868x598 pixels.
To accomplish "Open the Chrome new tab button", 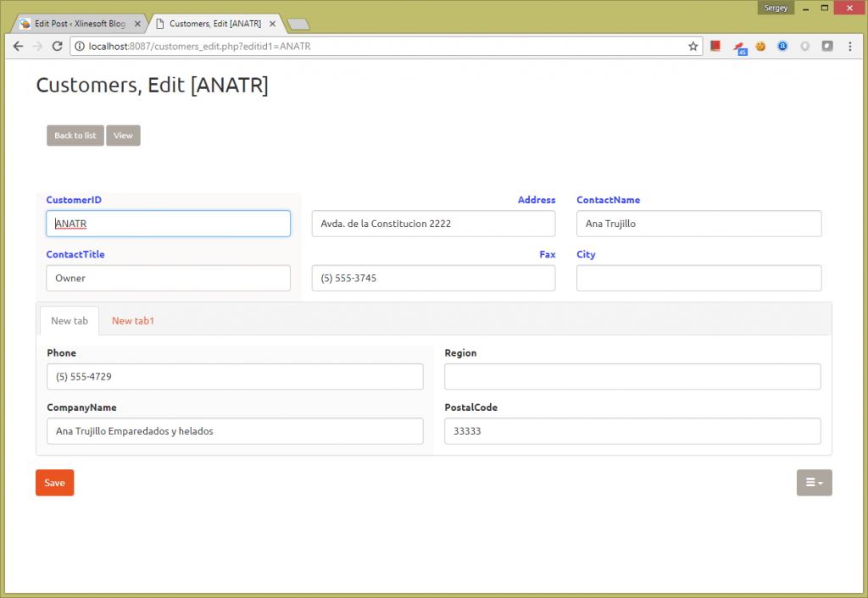I will click(298, 24).
